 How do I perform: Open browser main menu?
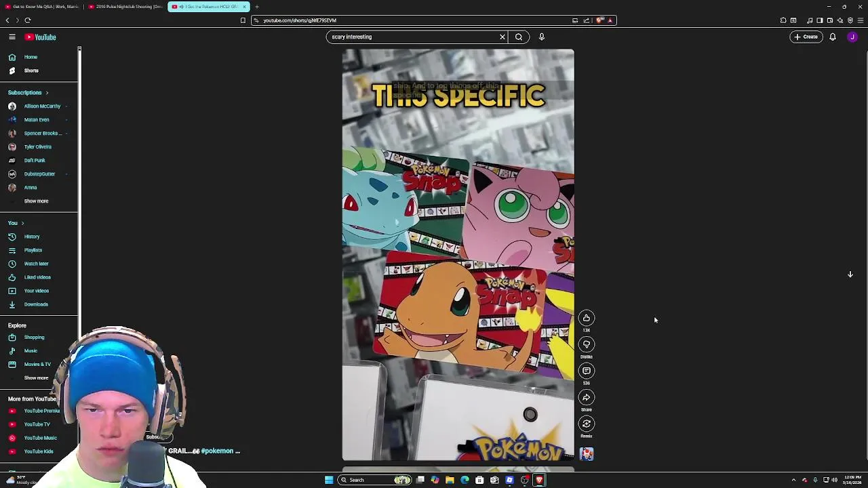pyautogui.click(x=861, y=20)
